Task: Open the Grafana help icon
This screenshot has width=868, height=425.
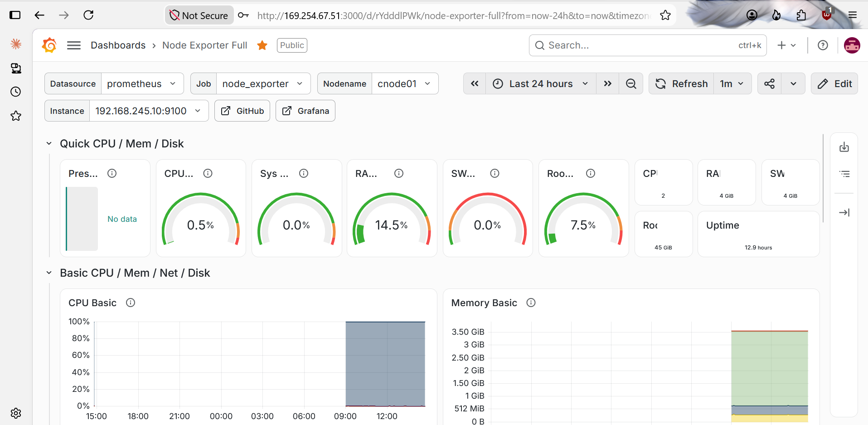Action: pos(823,45)
